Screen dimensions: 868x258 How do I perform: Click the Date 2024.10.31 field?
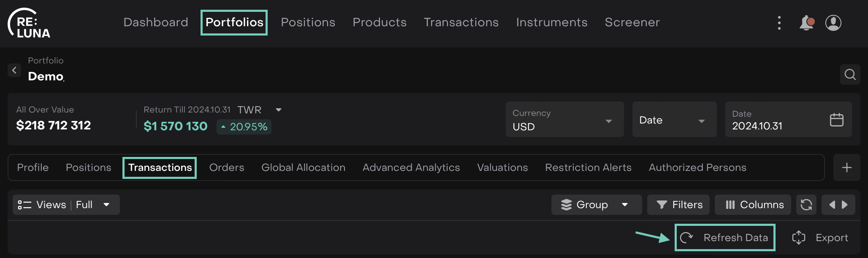point(777,120)
